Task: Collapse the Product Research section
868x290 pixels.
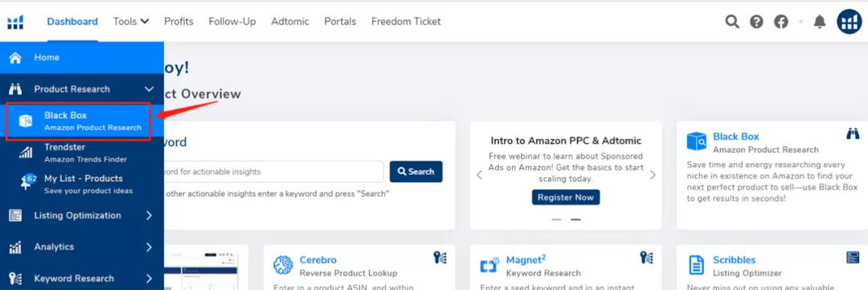Action: tap(149, 89)
